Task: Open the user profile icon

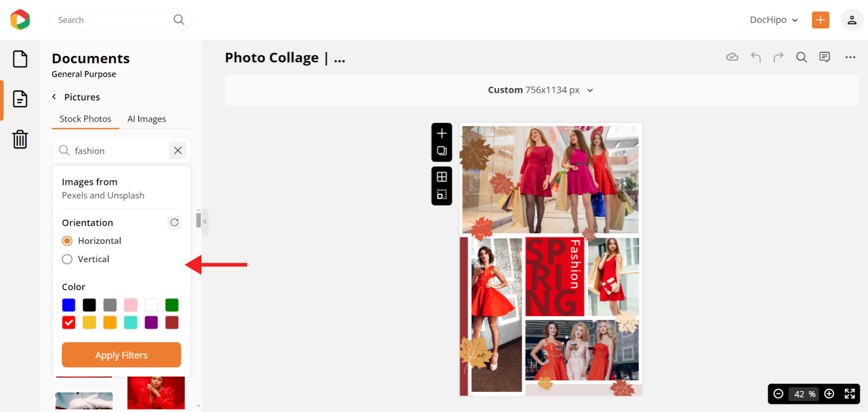Action: click(852, 20)
